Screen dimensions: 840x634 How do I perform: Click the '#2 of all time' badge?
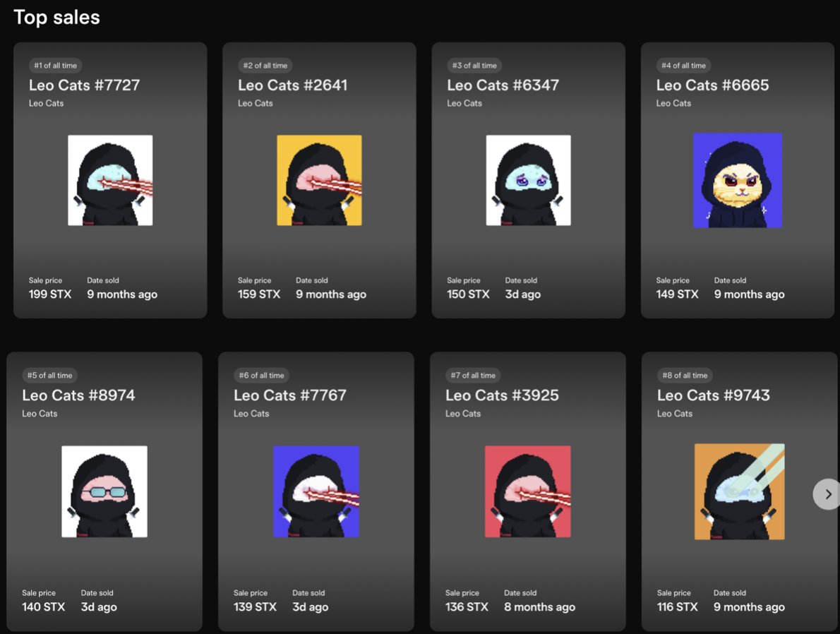coord(265,66)
